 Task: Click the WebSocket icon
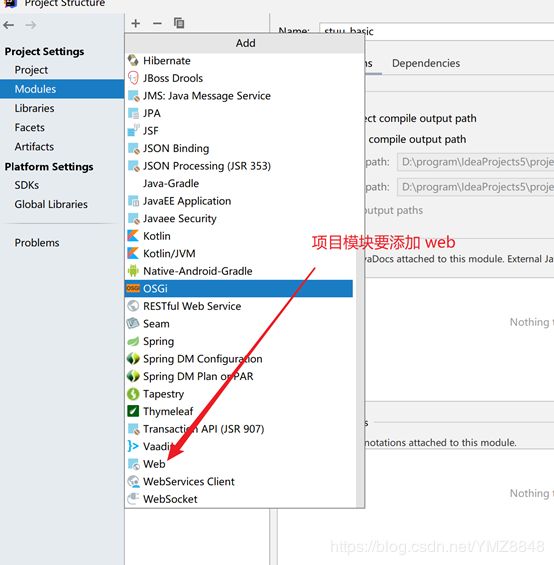pyautogui.click(x=133, y=499)
